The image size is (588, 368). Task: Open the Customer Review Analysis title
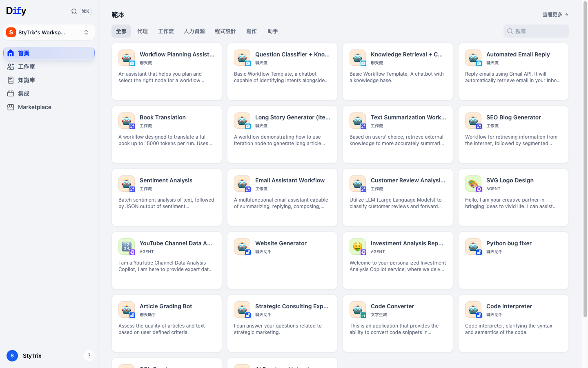tap(408, 180)
